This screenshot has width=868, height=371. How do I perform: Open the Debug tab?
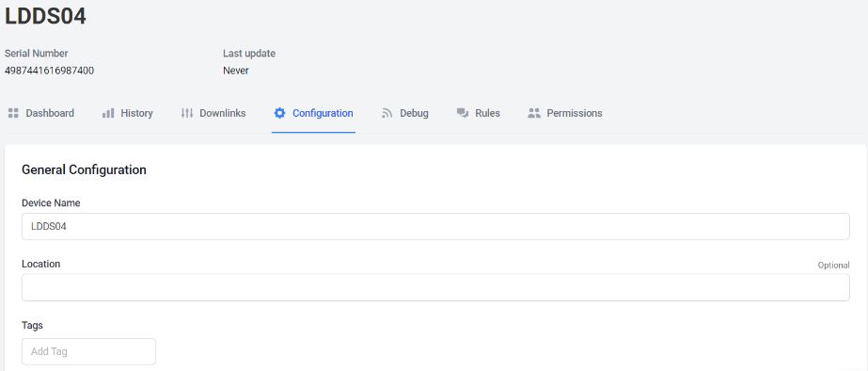coord(405,113)
